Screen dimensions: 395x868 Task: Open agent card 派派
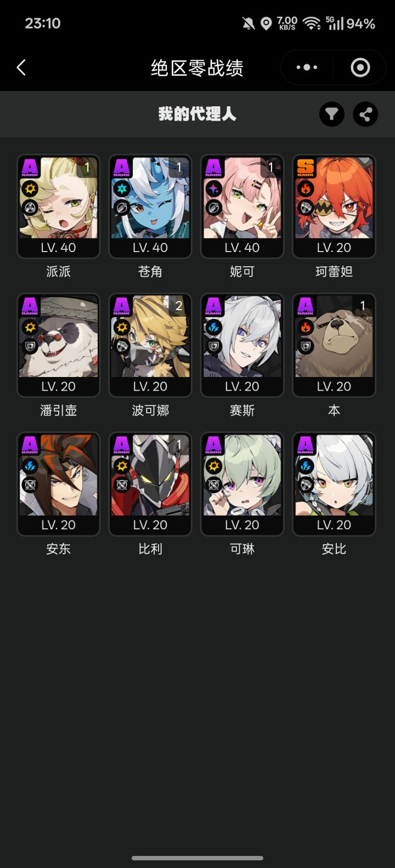(58, 206)
